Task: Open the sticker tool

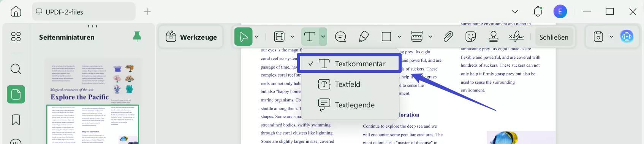Action: tap(471, 37)
